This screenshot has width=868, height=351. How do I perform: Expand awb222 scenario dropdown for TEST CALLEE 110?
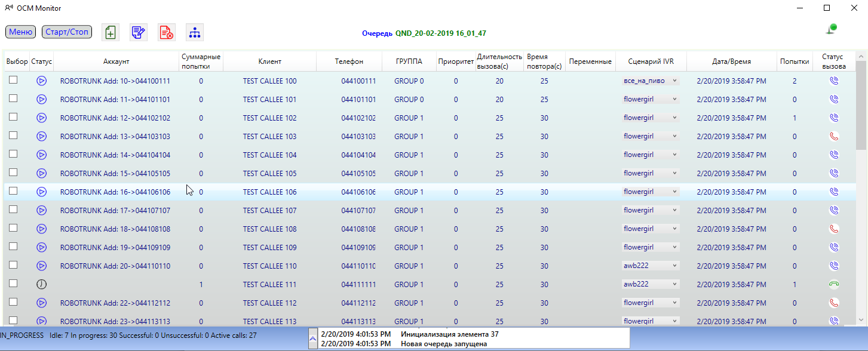674,266
